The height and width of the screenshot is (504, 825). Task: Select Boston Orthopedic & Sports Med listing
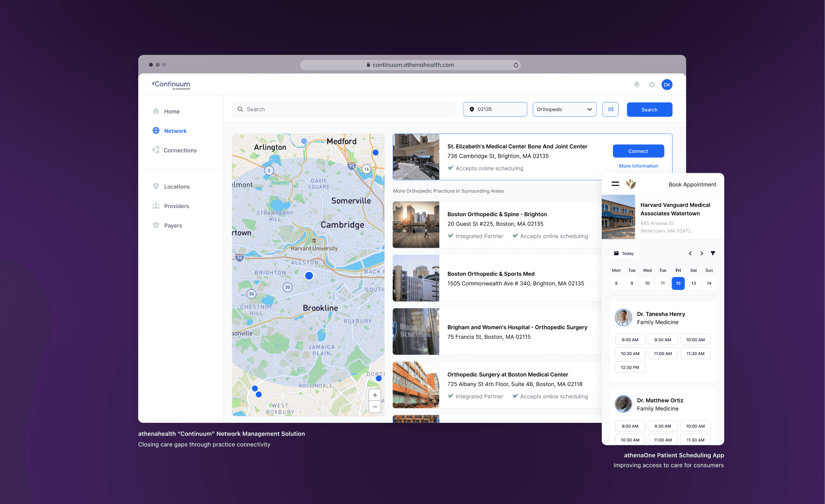[x=497, y=278]
